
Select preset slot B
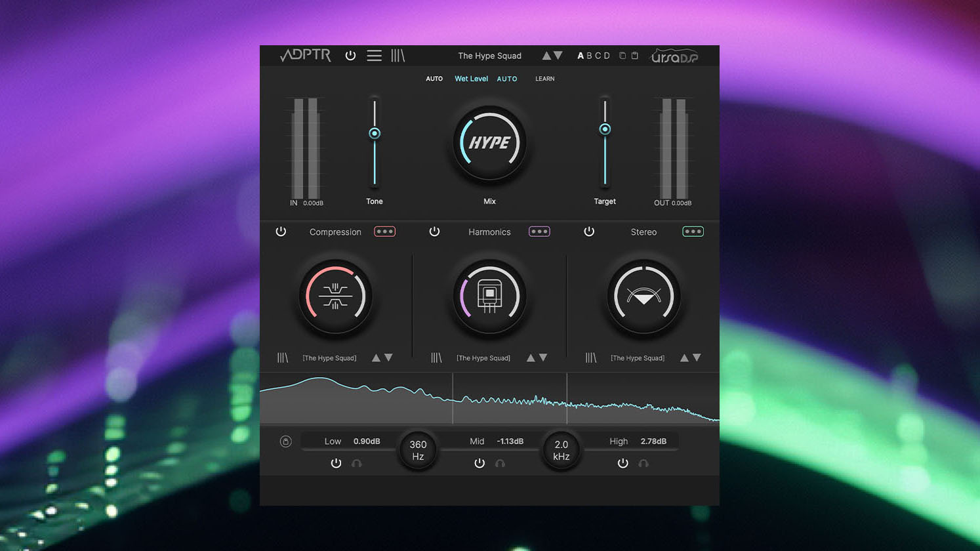[589, 56]
